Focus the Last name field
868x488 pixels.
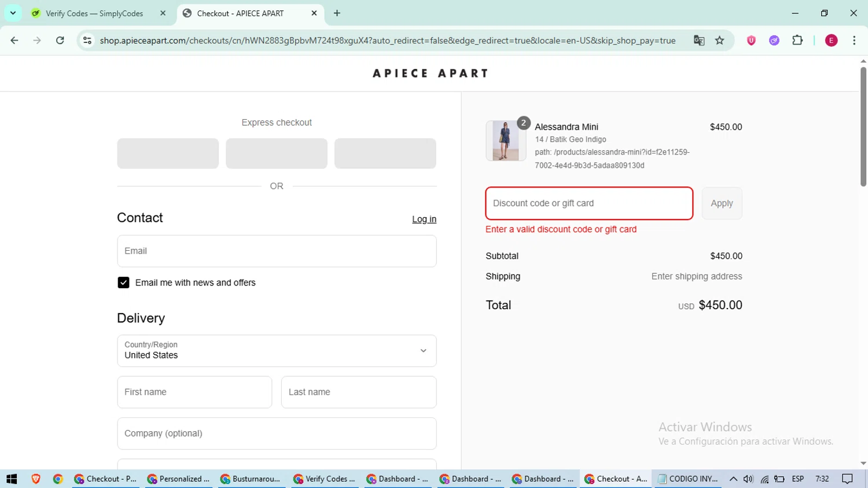pos(359,392)
